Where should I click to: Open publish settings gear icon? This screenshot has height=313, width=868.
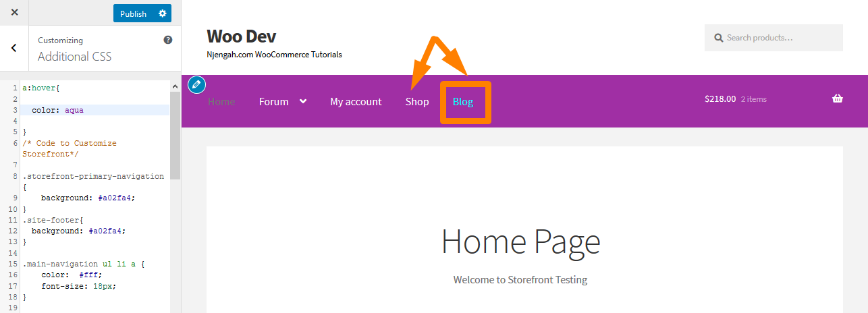[162, 13]
